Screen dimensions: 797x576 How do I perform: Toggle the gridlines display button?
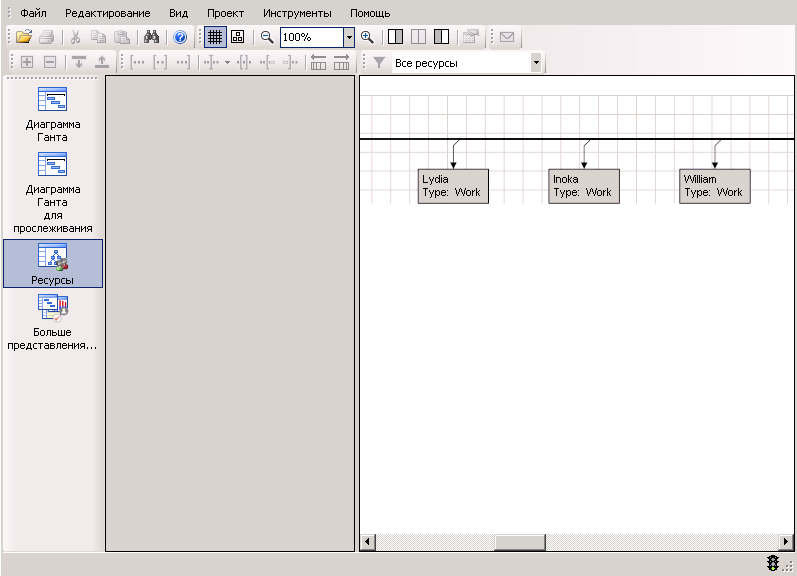point(215,37)
